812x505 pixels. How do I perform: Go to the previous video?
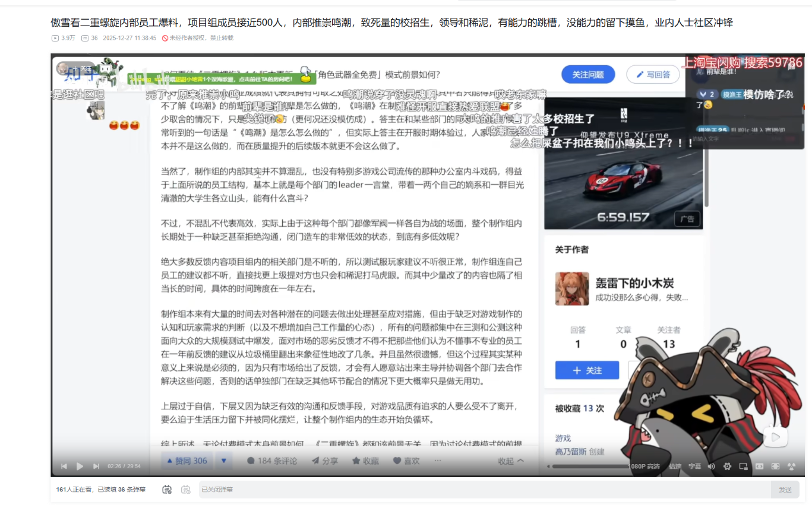click(64, 466)
